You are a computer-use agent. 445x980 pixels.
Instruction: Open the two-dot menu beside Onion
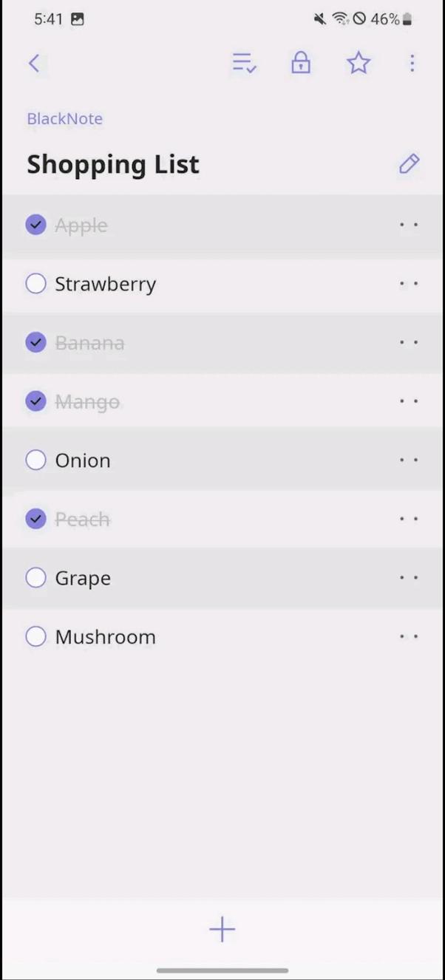pos(409,460)
